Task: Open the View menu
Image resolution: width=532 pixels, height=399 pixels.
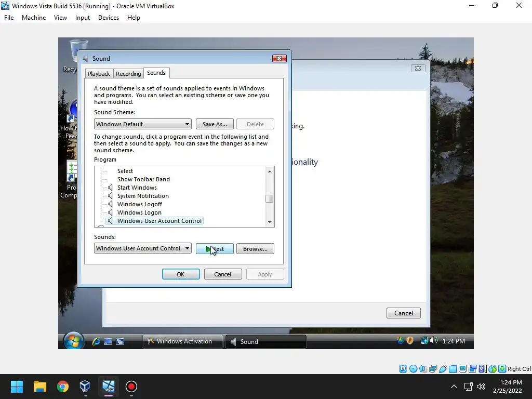Action: [60, 18]
